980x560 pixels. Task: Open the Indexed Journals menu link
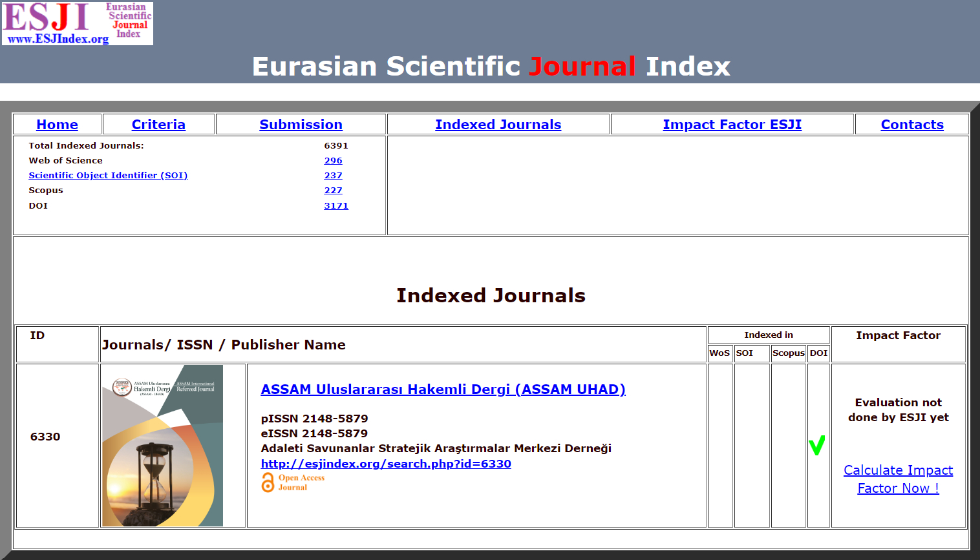498,125
